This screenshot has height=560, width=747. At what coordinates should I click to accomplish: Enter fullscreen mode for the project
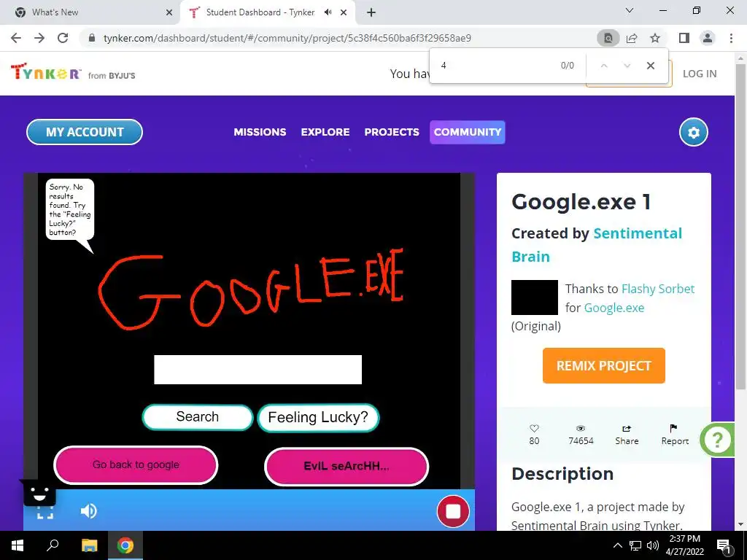click(45, 513)
